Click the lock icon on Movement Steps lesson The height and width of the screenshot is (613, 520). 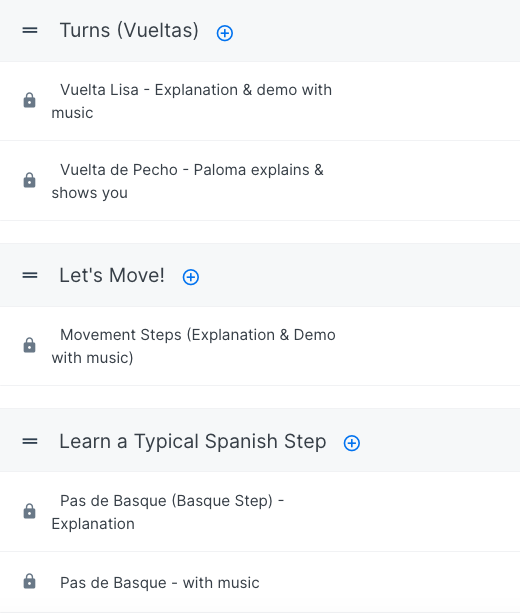tap(29, 345)
